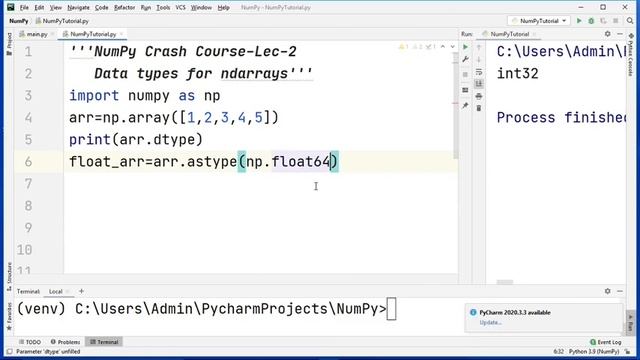Open the Tools menu
The image size is (640, 360).
163,7
